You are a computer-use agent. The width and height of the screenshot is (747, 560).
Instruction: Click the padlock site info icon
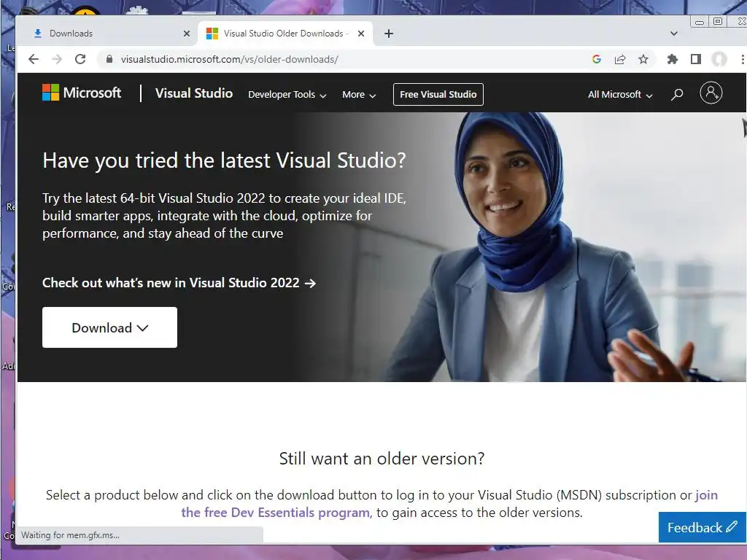click(109, 59)
